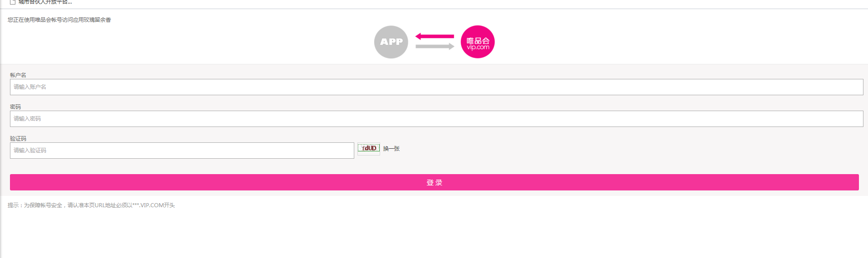Click the fdUD captcha image
Image resolution: width=868 pixels, height=258 pixels.
click(369, 148)
